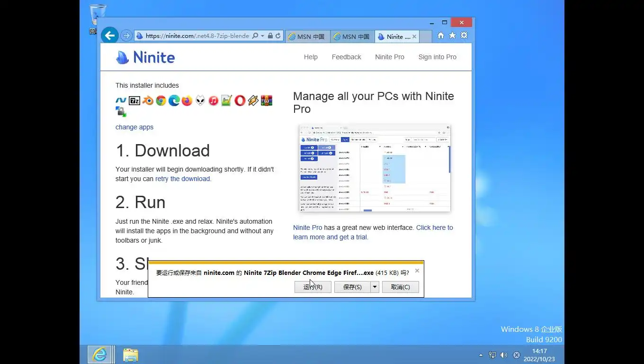The width and height of the screenshot is (644, 364).
Task: Click 'Click here to learn more' link
Action: (373, 232)
